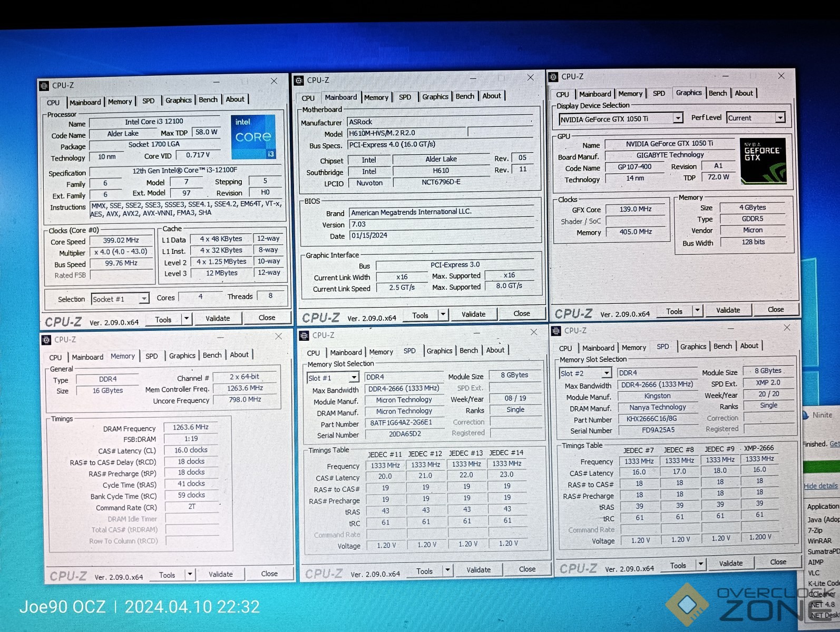Click the BIOS Date value 01/15/2024
Image resolution: width=840 pixels, height=632 pixels.
(x=442, y=235)
